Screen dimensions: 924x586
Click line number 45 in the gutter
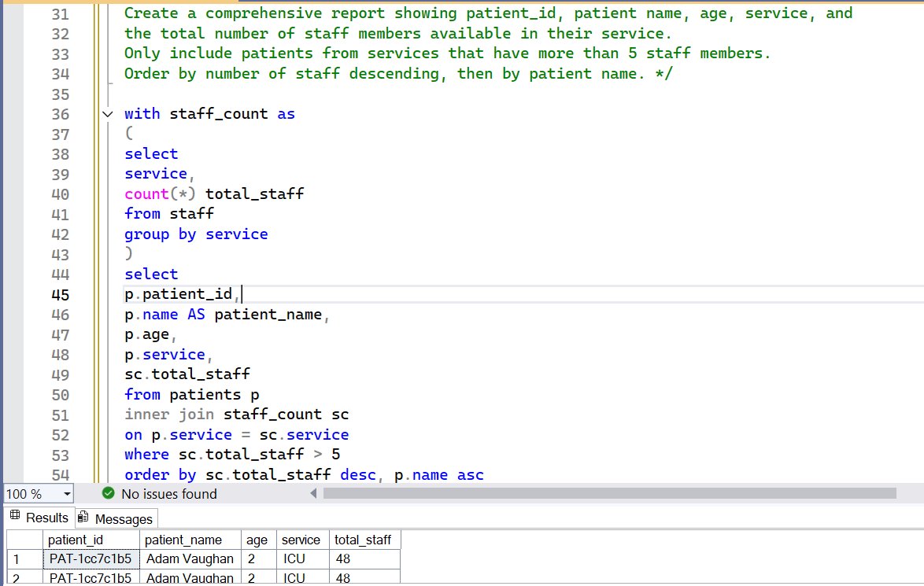pos(60,294)
